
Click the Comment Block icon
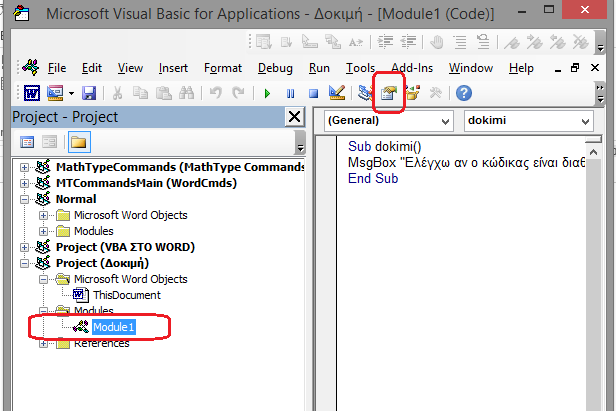point(460,41)
